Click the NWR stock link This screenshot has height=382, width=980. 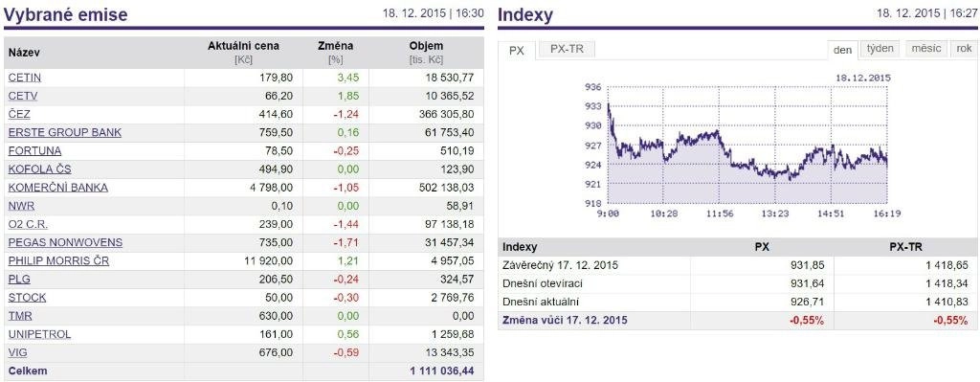21,206
